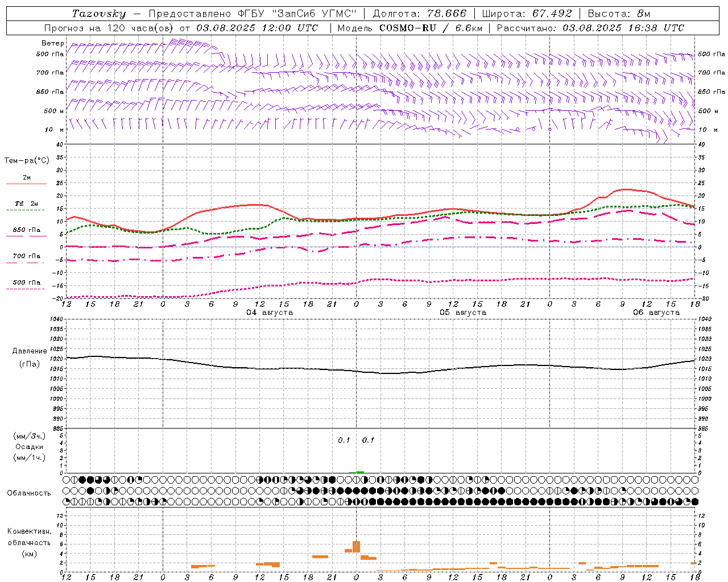Screen dimensions: 728x582
Task: Click the Ветер label at top left
Action: (x=53, y=43)
